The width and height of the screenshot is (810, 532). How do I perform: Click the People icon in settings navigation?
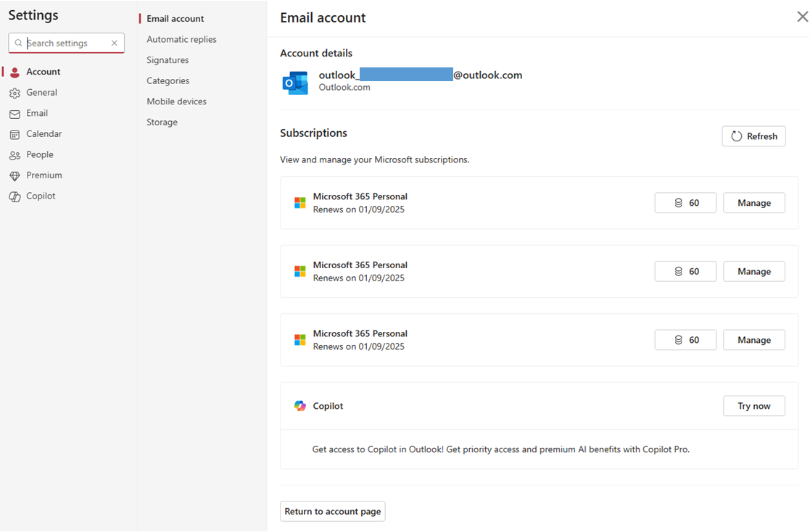[x=15, y=154]
